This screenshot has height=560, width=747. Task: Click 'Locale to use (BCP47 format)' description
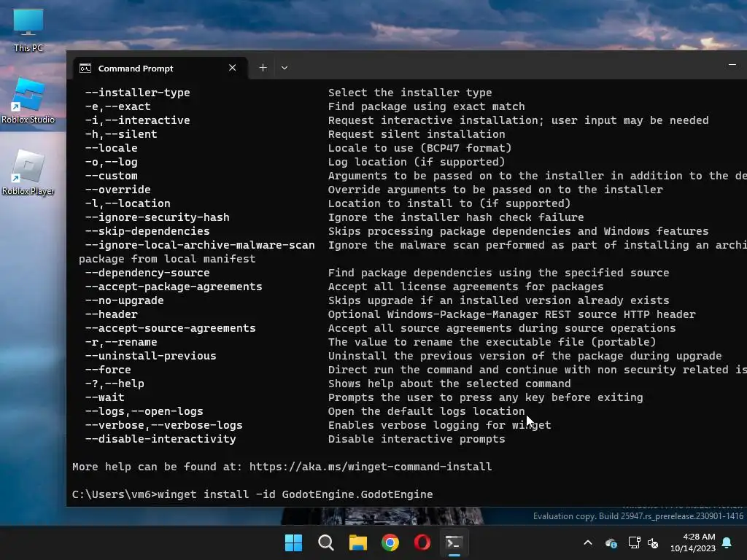(x=420, y=148)
